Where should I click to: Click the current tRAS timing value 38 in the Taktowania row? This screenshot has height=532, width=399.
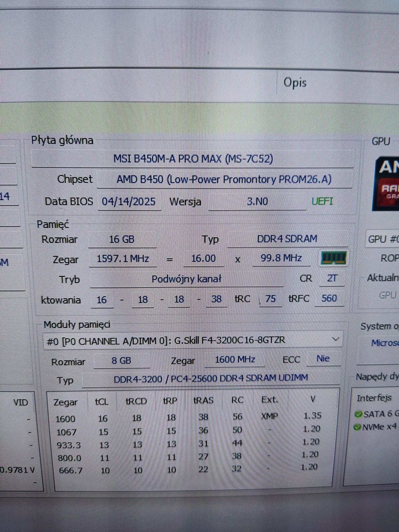coord(216,299)
